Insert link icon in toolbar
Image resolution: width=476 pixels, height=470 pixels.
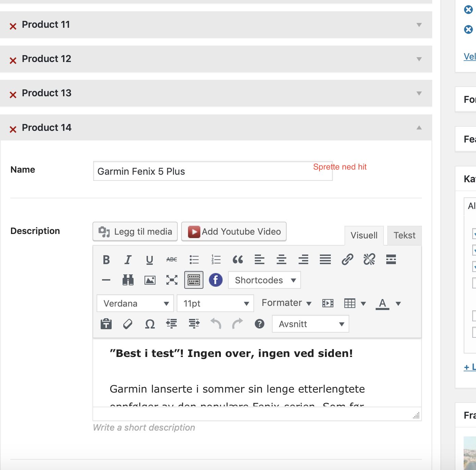[347, 260]
